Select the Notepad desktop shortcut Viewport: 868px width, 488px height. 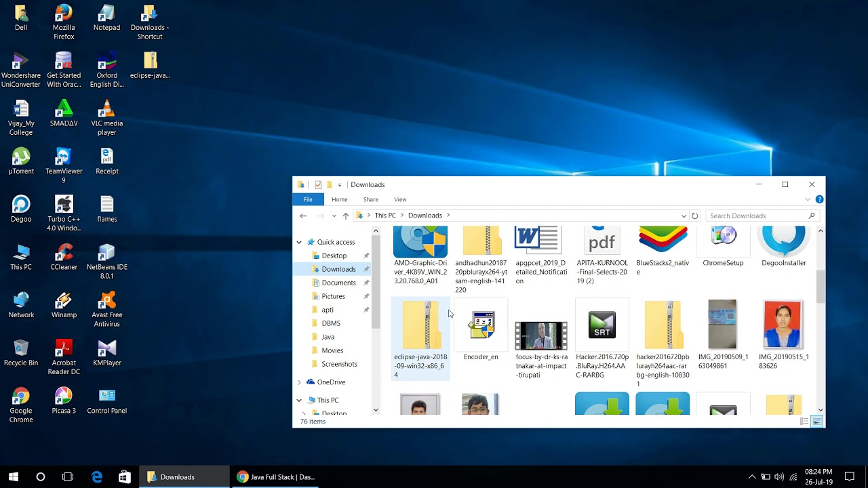point(106,18)
